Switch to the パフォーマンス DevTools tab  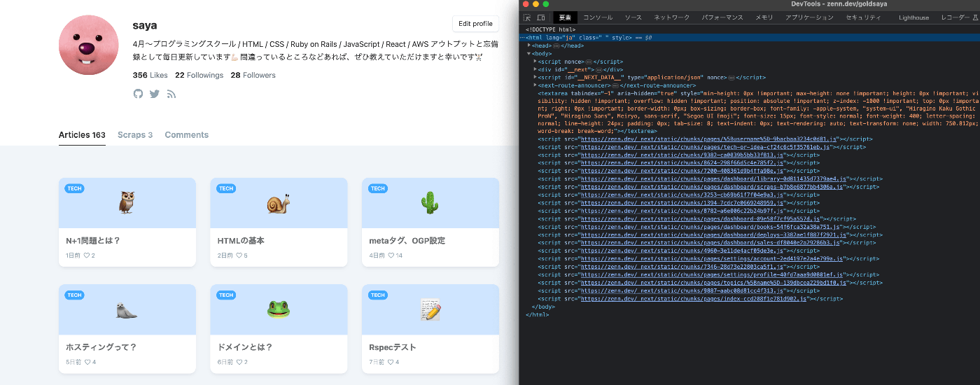722,17
